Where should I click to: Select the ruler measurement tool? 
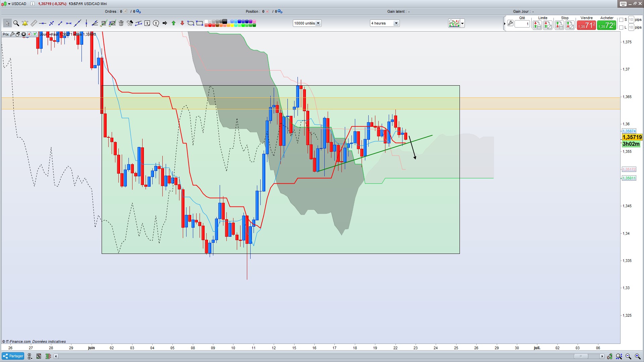34,23
